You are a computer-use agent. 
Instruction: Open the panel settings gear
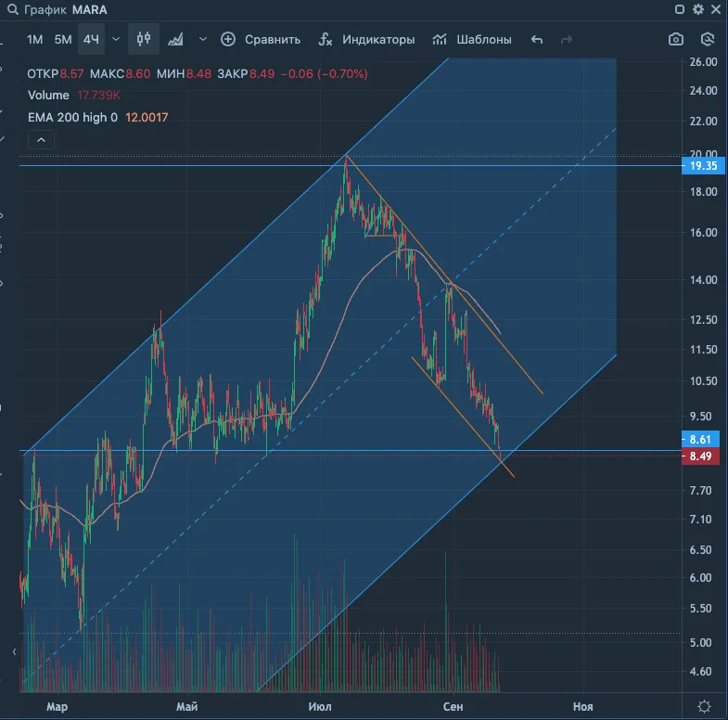click(698, 9)
